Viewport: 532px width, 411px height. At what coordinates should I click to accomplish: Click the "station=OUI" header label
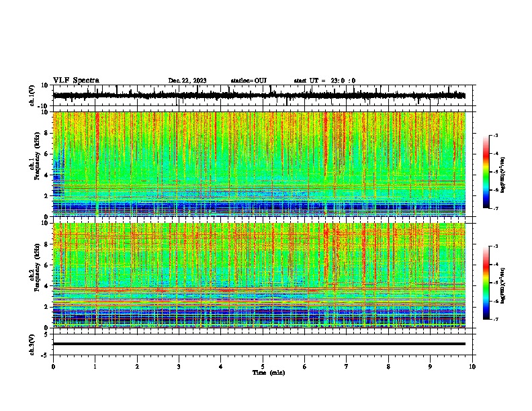249,81
